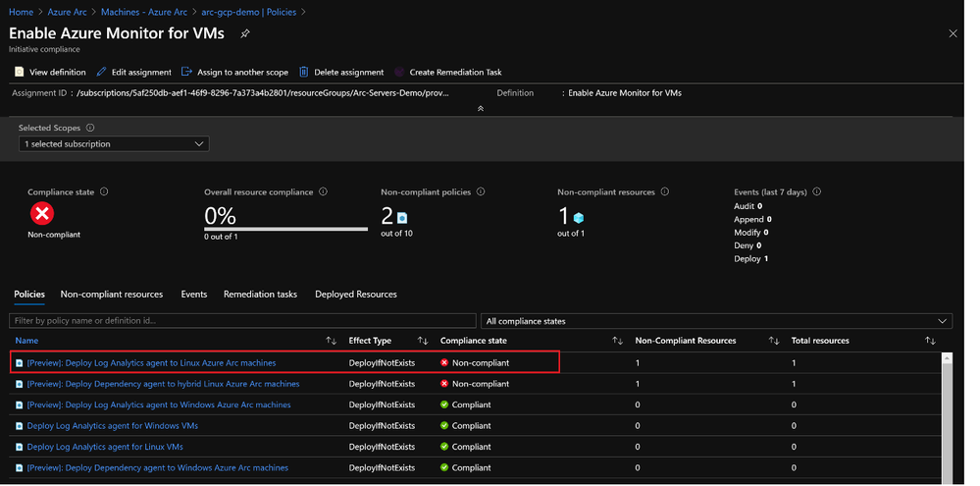Open the Selected Scopes subscription dropdown
980x486 pixels.
(x=114, y=144)
